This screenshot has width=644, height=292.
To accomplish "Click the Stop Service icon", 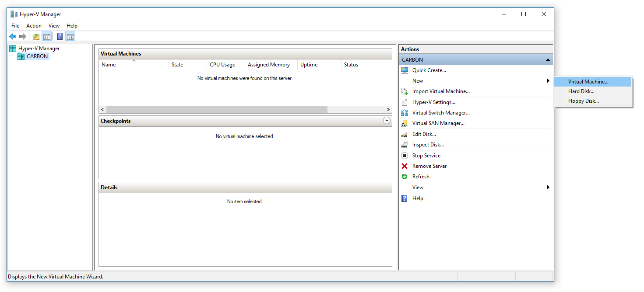I will [405, 156].
